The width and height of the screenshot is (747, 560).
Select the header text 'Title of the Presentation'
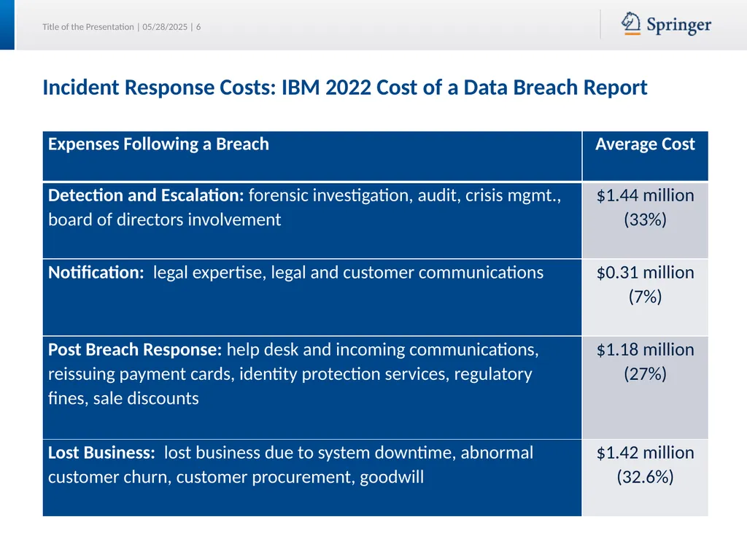(x=88, y=27)
